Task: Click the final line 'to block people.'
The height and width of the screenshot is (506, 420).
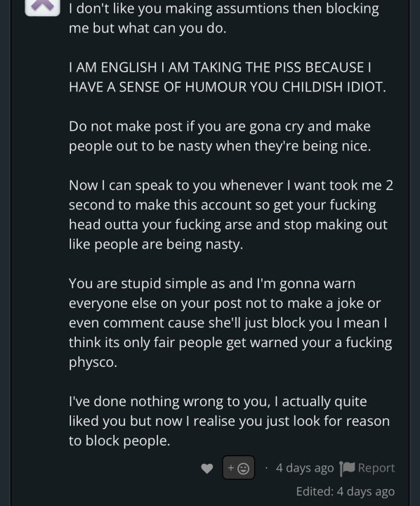Action: (x=119, y=441)
